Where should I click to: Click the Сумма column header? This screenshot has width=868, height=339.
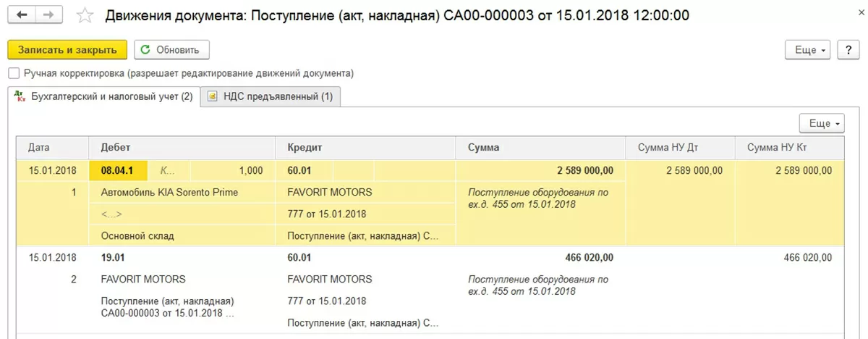pos(483,148)
